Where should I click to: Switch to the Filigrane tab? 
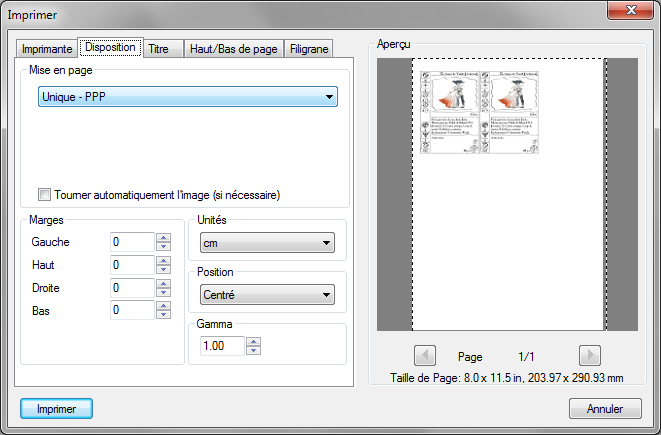(309, 48)
